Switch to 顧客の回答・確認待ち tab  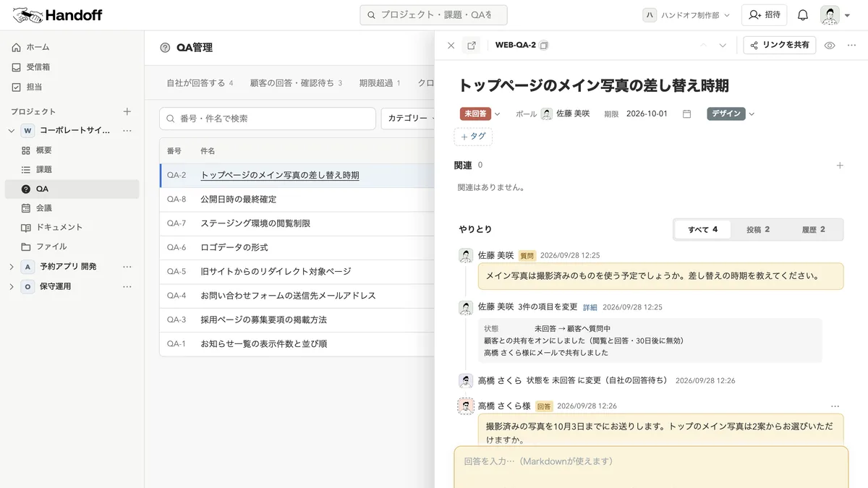[x=296, y=83]
